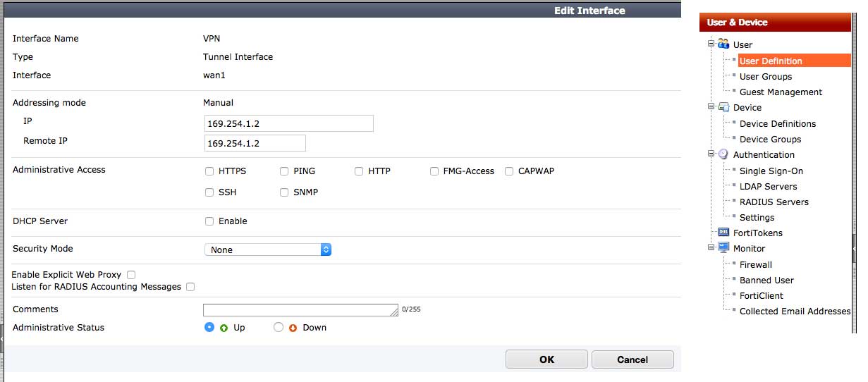
Task: Click the Authentication clock icon
Action: pos(723,154)
